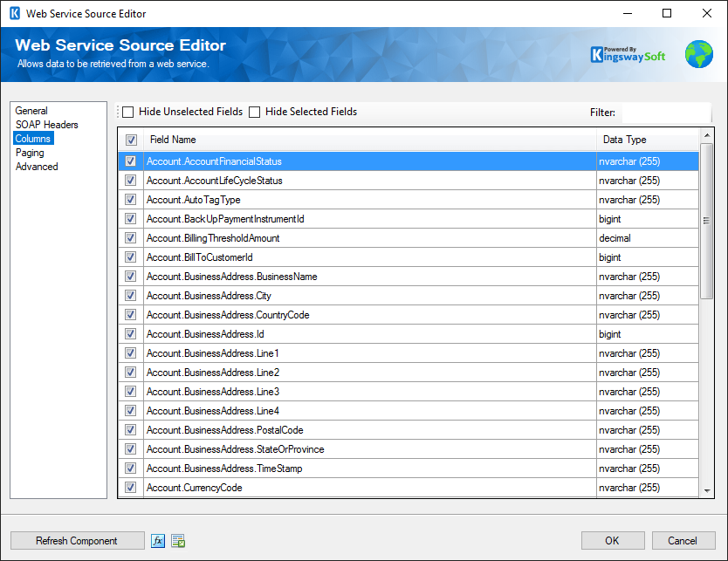This screenshot has height=561, width=728.
Task: Select the Account.BusinessAddress.City field name
Action: click(209, 296)
